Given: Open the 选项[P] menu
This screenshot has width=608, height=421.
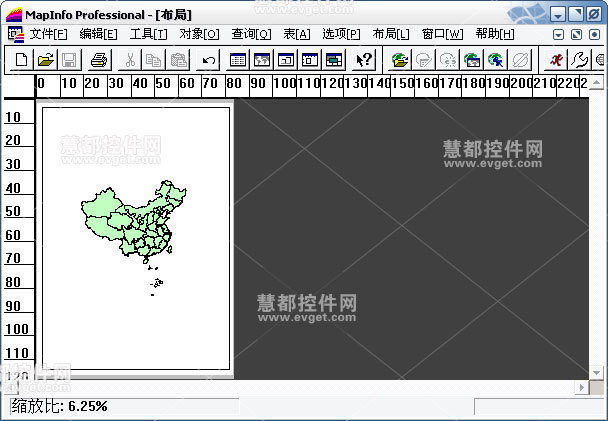Looking at the screenshot, I should point(341,34).
